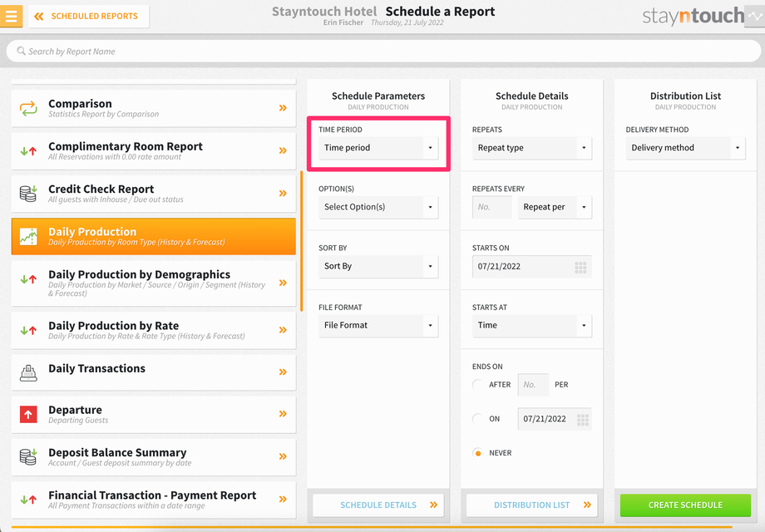This screenshot has width=765, height=532.
Task: Click the Daily Transactions register icon
Action: coord(28,372)
